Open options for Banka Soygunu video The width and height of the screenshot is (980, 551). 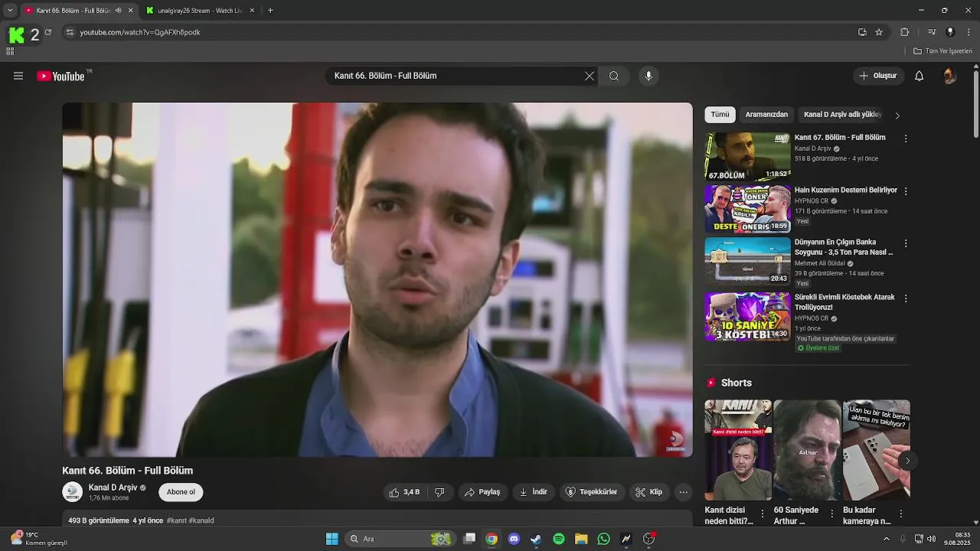pyautogui.click(x=906, y=243)
